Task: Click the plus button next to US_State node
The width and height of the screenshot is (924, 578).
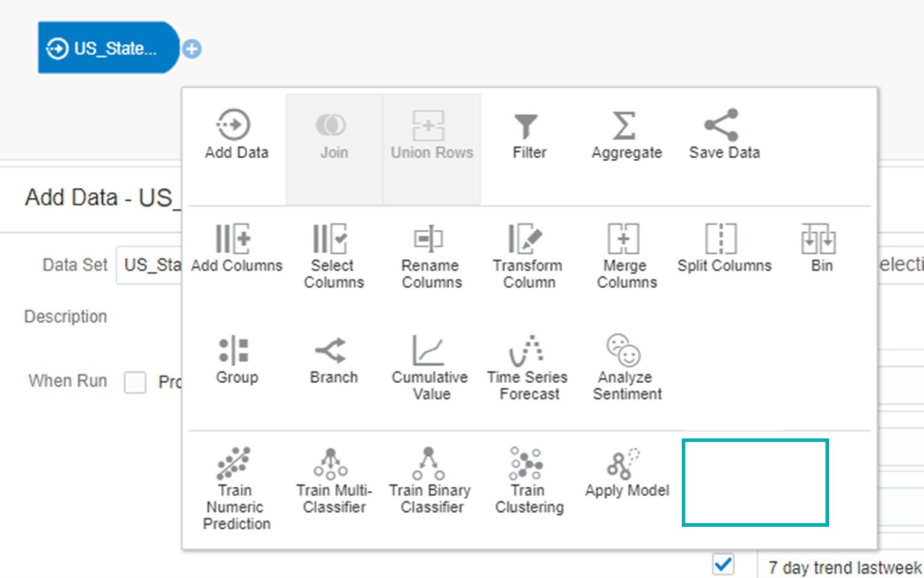Action: point(192,49)
